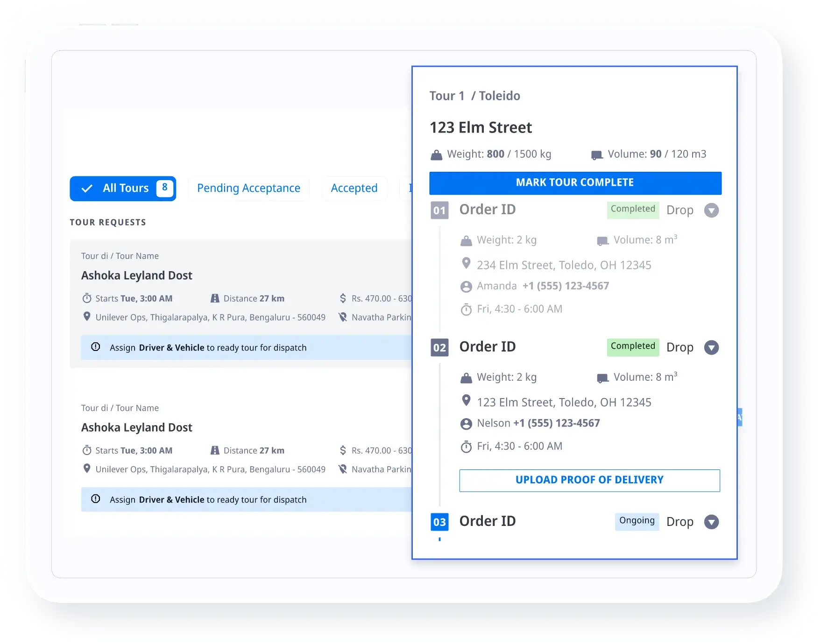821x644 pixels.
Task: Click the weight bag icon under 123 Elm Street
Action: [x=436, y=155]
